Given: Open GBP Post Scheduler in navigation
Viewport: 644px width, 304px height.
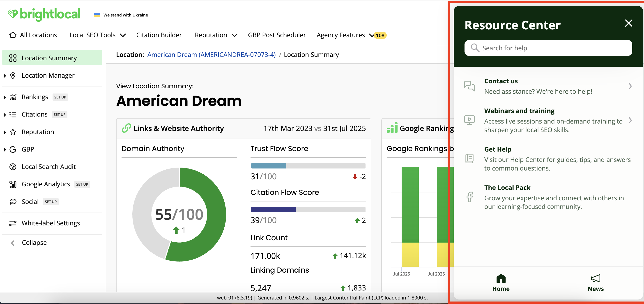Looking at the screenshot, I should pyautogui.click(x=277, y=35).
